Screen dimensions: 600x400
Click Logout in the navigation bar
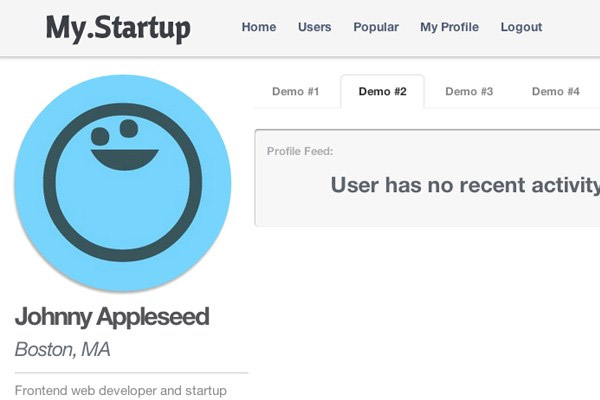coord(521,27)
